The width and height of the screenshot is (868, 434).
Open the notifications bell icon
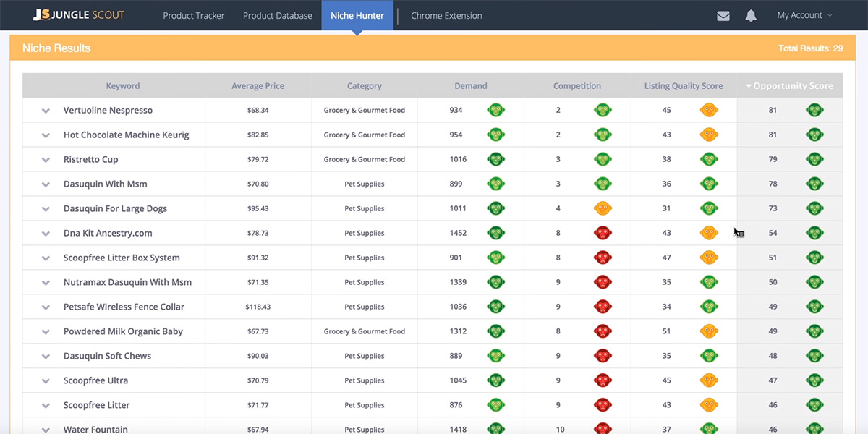click(x=751, y=15)
